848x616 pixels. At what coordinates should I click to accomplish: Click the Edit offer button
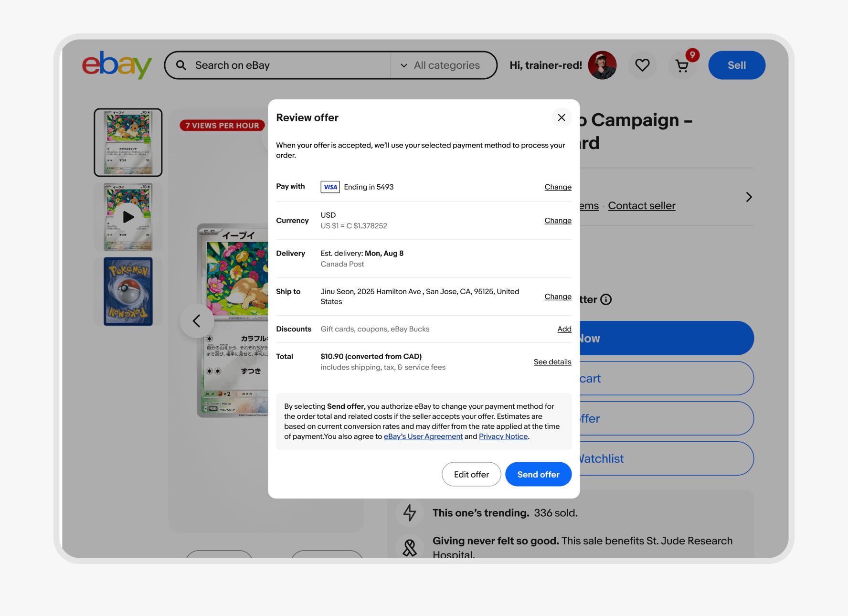471,474
